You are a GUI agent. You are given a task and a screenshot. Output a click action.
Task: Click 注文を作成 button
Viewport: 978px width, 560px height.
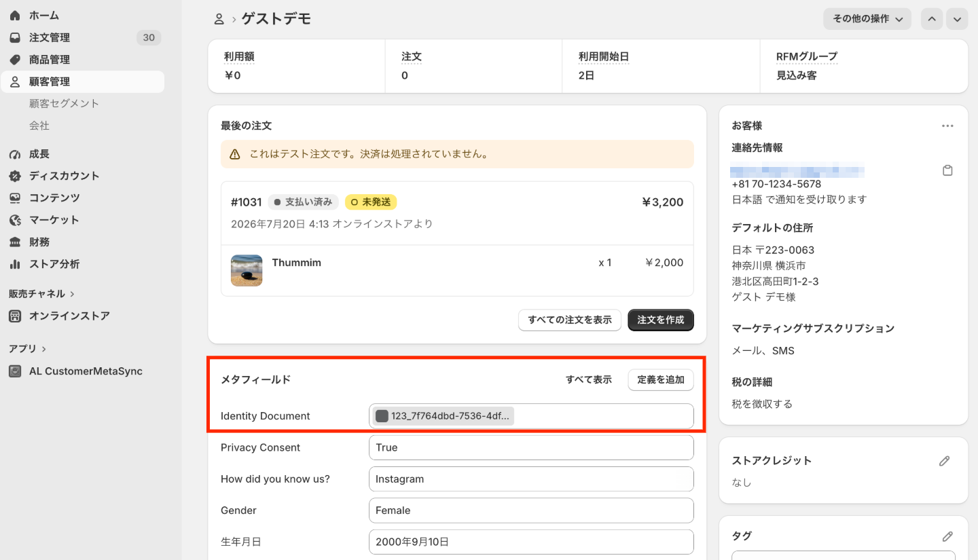pos(661,320)
